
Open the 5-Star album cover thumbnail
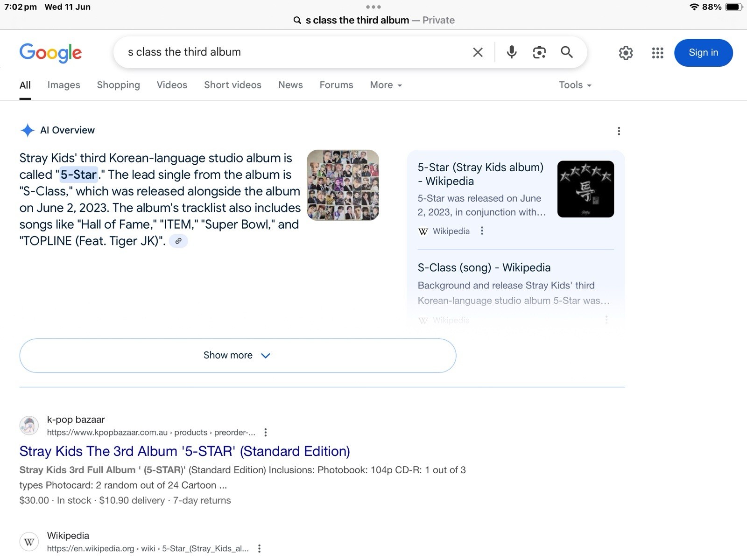pos(585,189)
